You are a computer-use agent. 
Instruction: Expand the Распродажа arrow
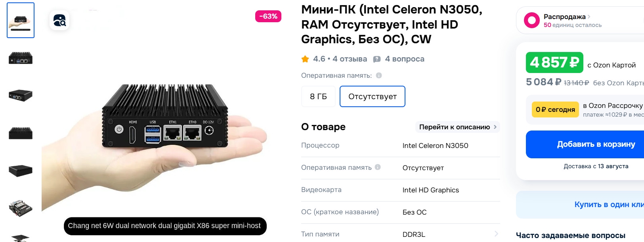coord(589,17)
